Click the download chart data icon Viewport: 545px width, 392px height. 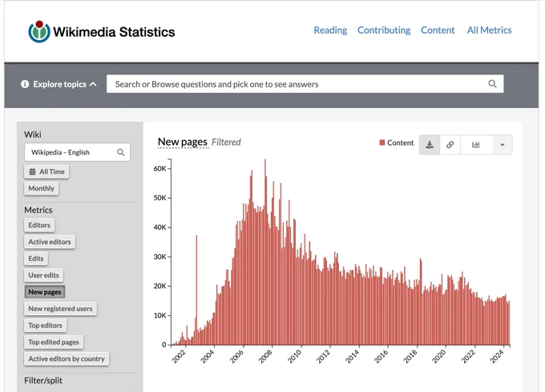430,144
